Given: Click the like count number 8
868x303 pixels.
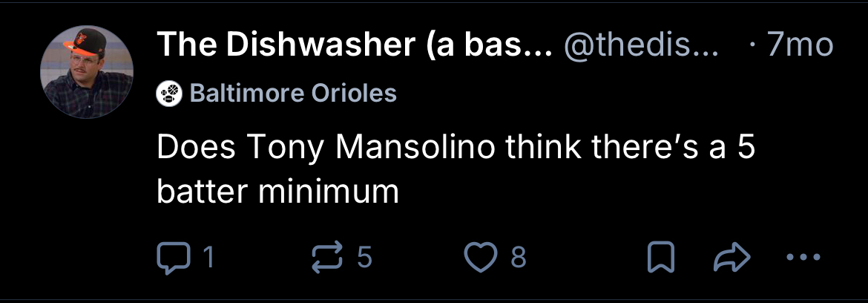Looking at the screenshot, I should [x=519, y=257].
